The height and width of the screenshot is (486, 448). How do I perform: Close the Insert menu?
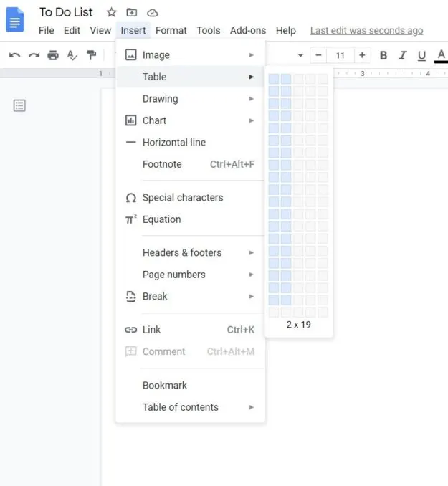pyautogui.click(x=133, y=30)
